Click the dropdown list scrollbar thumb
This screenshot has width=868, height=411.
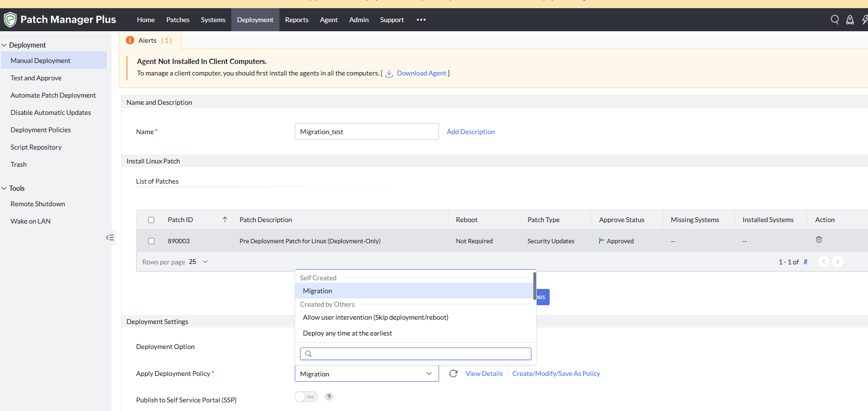[x=534, y=286]
